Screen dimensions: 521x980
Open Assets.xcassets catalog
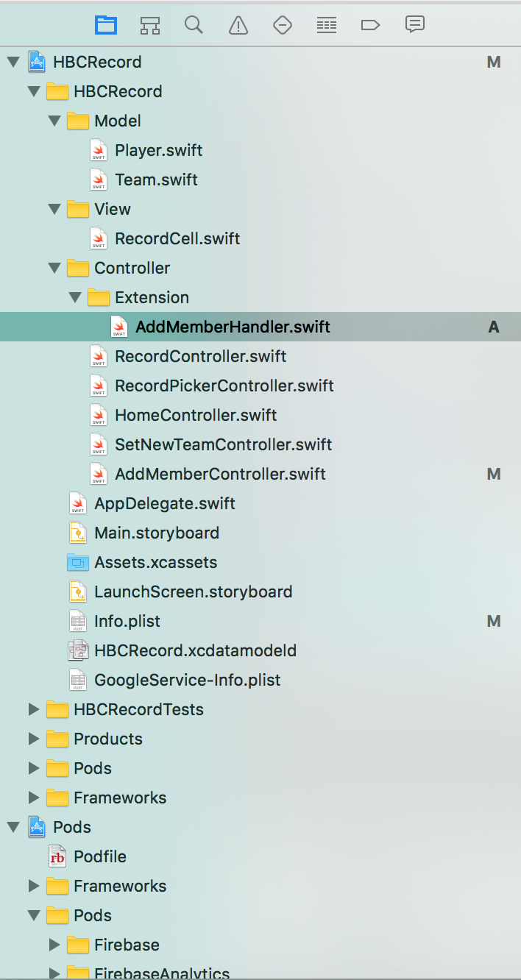tap(155, 562)
